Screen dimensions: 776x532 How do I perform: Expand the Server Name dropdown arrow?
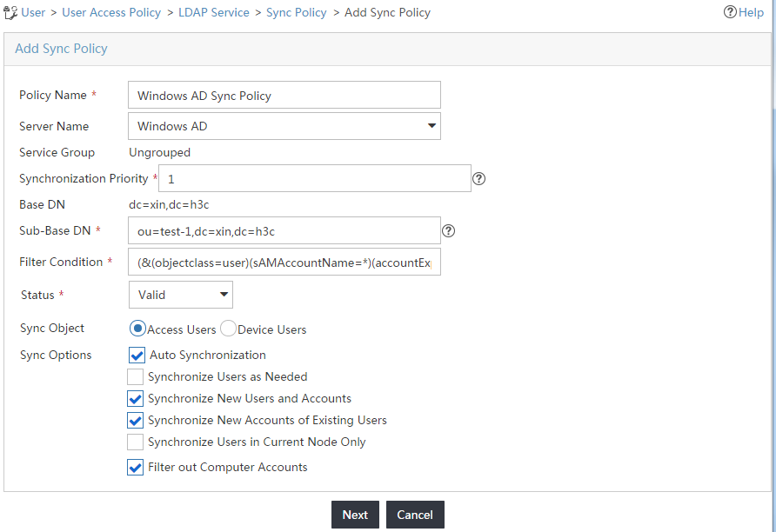tap(431, 125)
